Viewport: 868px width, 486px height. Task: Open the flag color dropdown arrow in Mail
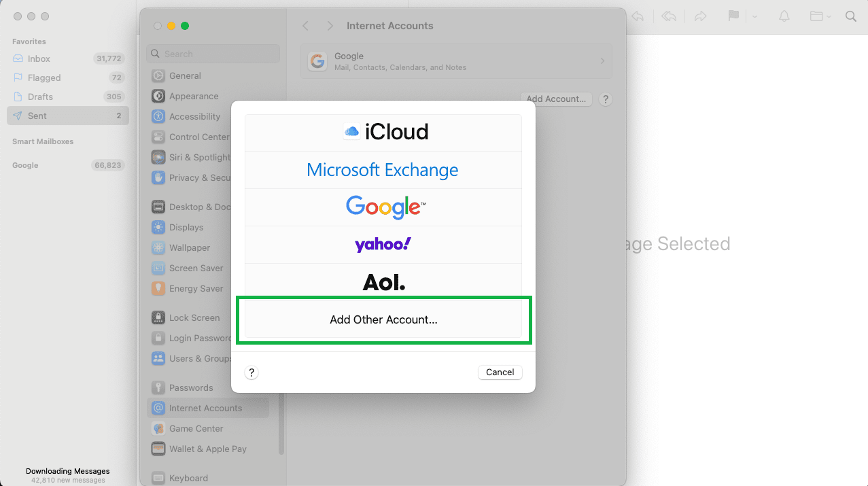754,16
